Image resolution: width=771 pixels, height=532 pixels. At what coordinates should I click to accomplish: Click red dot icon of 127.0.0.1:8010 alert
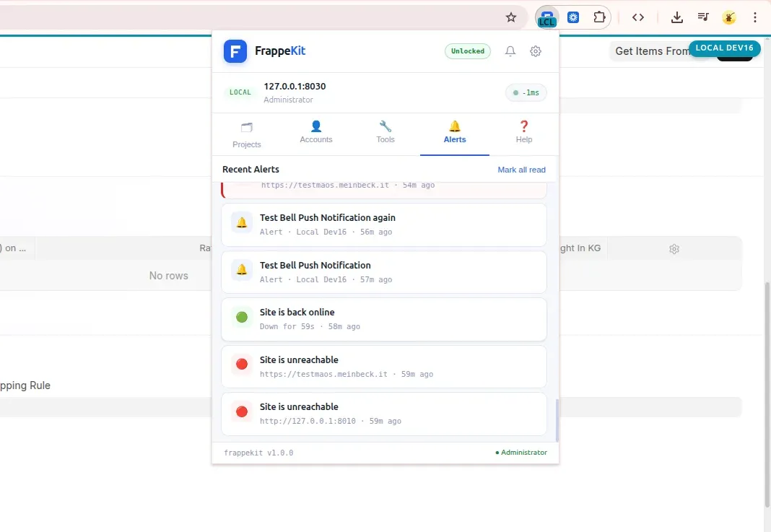tap(242, 411)
